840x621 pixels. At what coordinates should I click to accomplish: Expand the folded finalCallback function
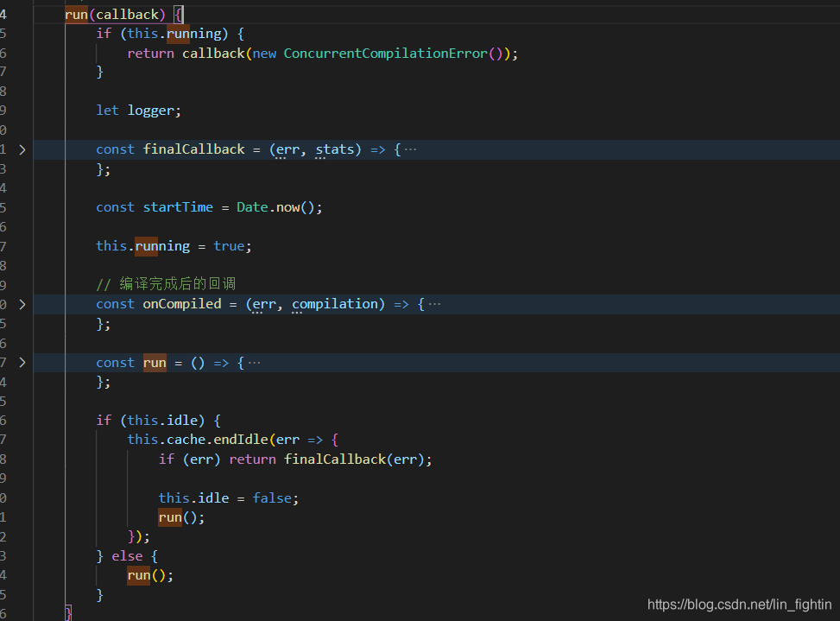[22, 149]
